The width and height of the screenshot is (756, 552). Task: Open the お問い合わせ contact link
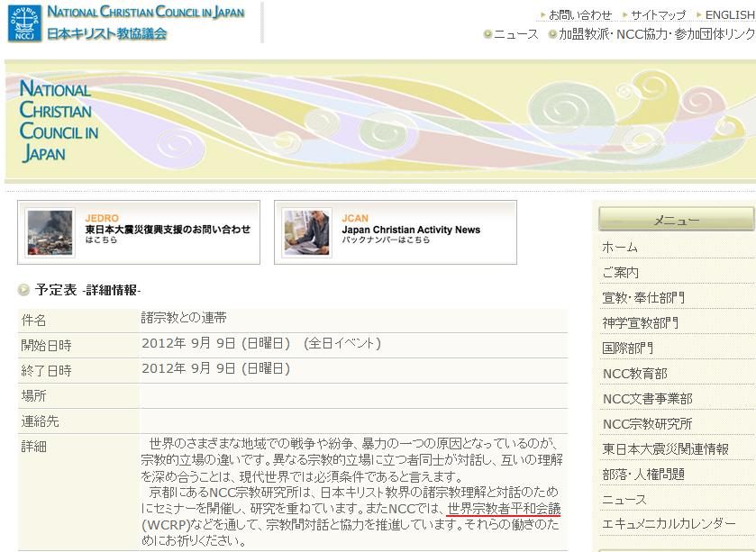pyautogui.click(x=580, y=15)
